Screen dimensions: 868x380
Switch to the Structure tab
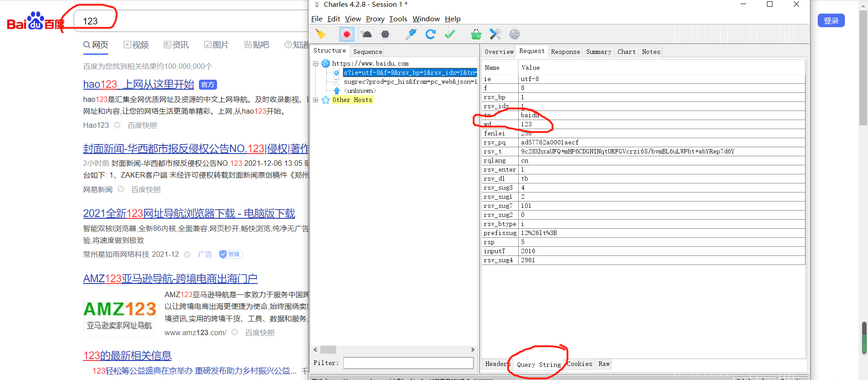tap(330, 51)
